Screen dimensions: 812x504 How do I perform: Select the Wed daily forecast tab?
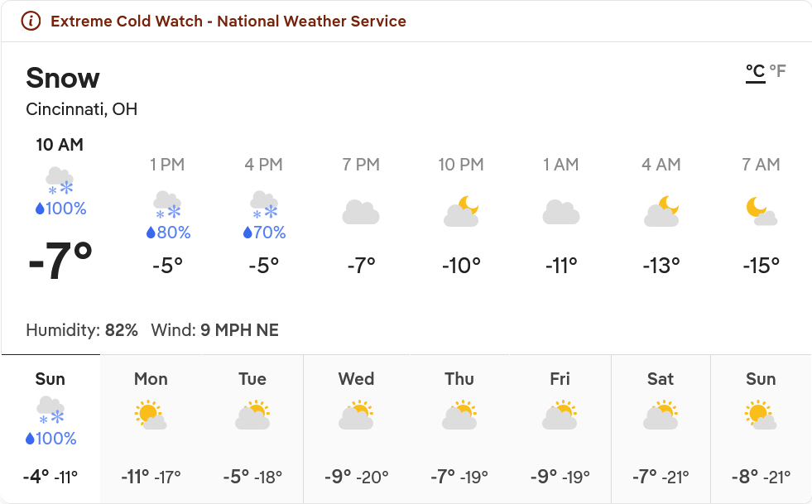[356, 428]
